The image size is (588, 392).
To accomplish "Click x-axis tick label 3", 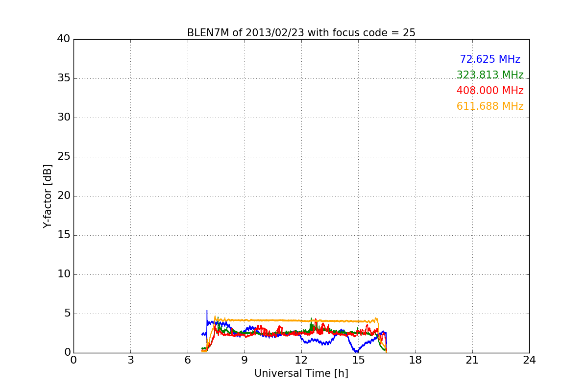I will (x=130, y=360).
